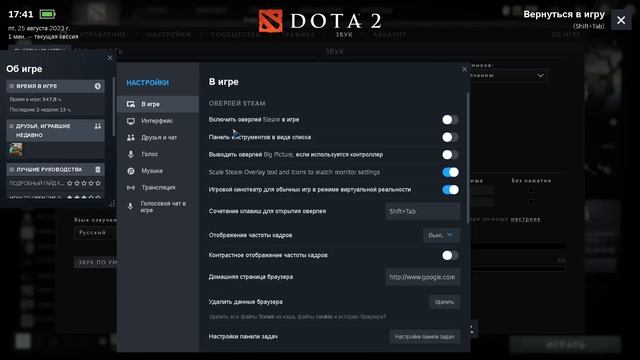Click friends icon in 'Друзья, игравшие недавно'
This screenshot has width=640, height=360.
[x=98, y=126]
